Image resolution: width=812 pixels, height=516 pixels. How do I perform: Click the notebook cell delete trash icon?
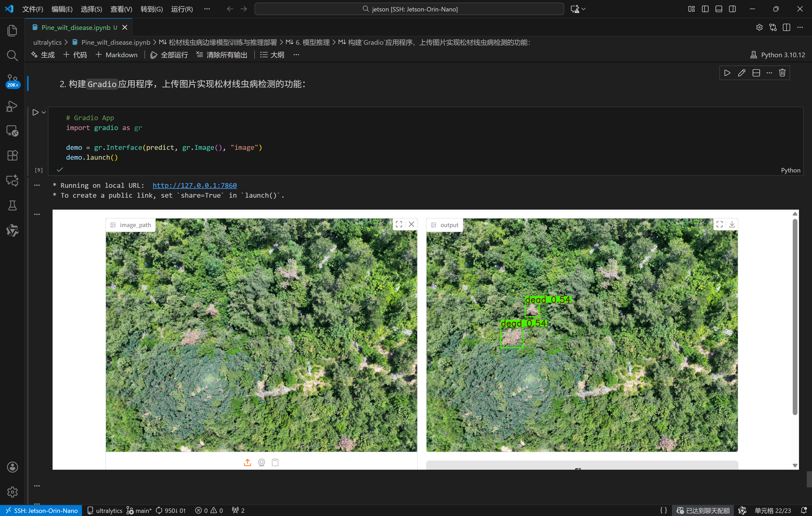click(782, 73)
